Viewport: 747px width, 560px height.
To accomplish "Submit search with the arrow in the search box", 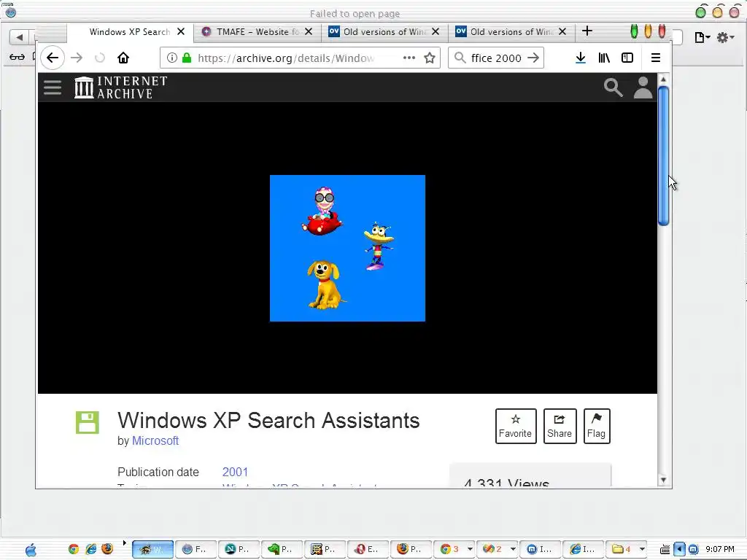I will (533, 58).
